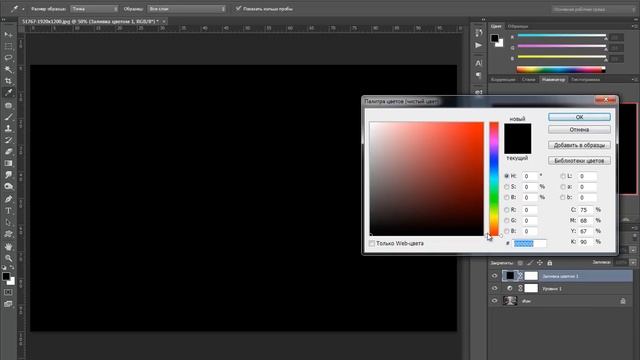Switch to the Color panel tab
The height and width of the screenshot is (360, 640).
point(496,26)
